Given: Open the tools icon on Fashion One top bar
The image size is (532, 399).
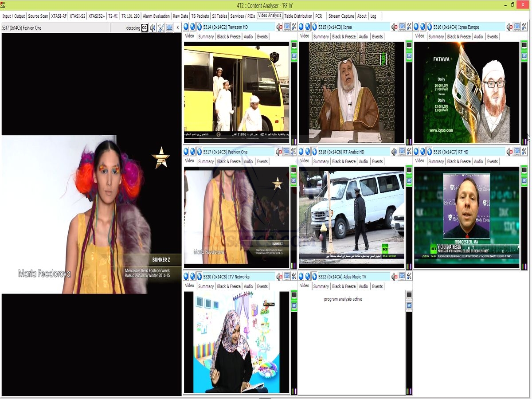Looking at the screenshot, I should (293, 152).
